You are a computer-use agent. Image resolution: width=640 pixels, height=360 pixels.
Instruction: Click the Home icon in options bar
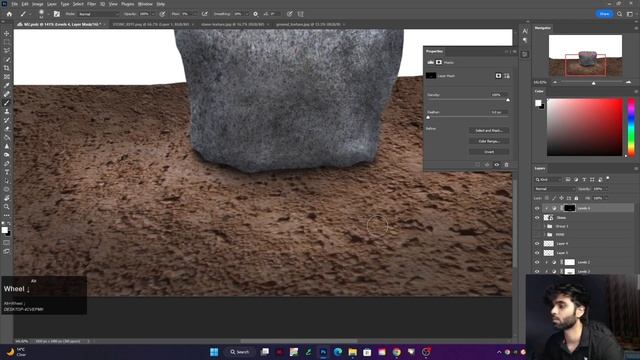pos(9,14)
